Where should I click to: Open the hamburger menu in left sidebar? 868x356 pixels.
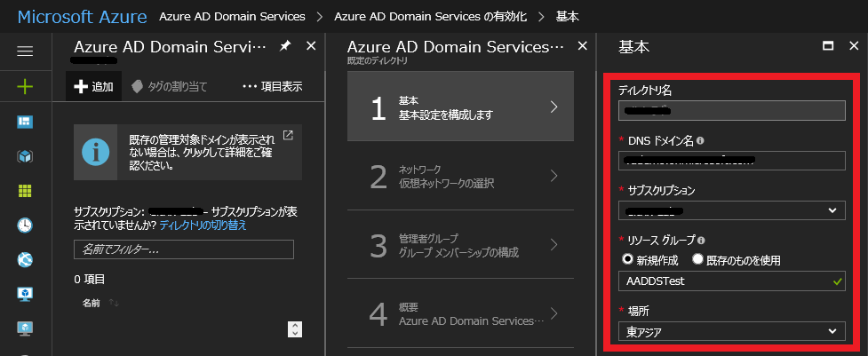point(25,51)
